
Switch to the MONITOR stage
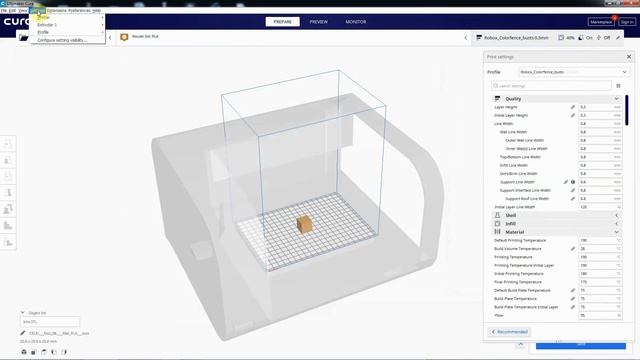tap(356, 22)
